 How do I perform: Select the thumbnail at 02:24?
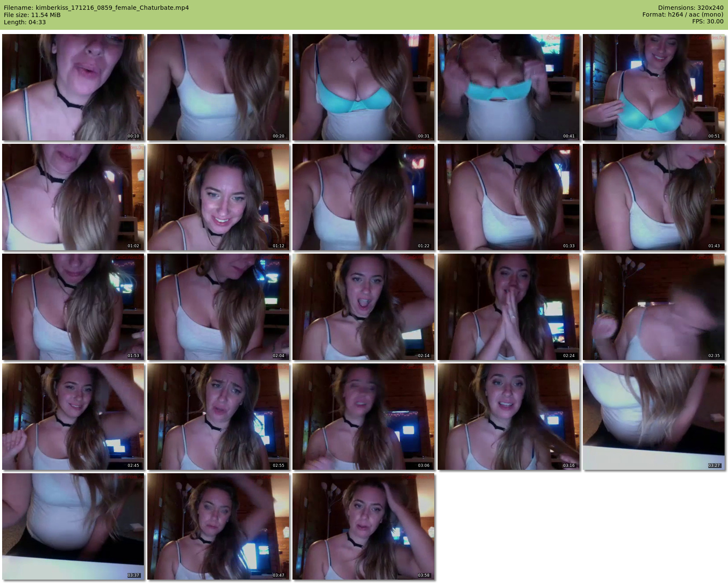coord(508,307)
